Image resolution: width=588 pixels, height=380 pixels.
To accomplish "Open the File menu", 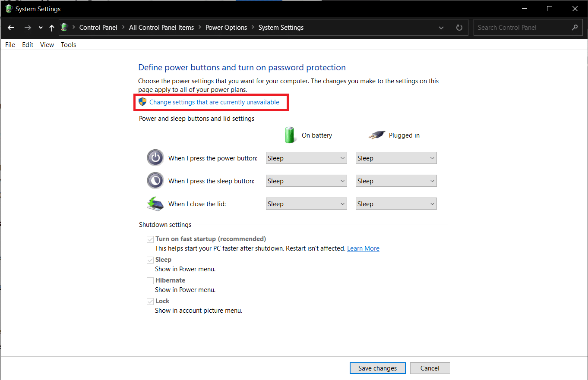I will point(10,45).
